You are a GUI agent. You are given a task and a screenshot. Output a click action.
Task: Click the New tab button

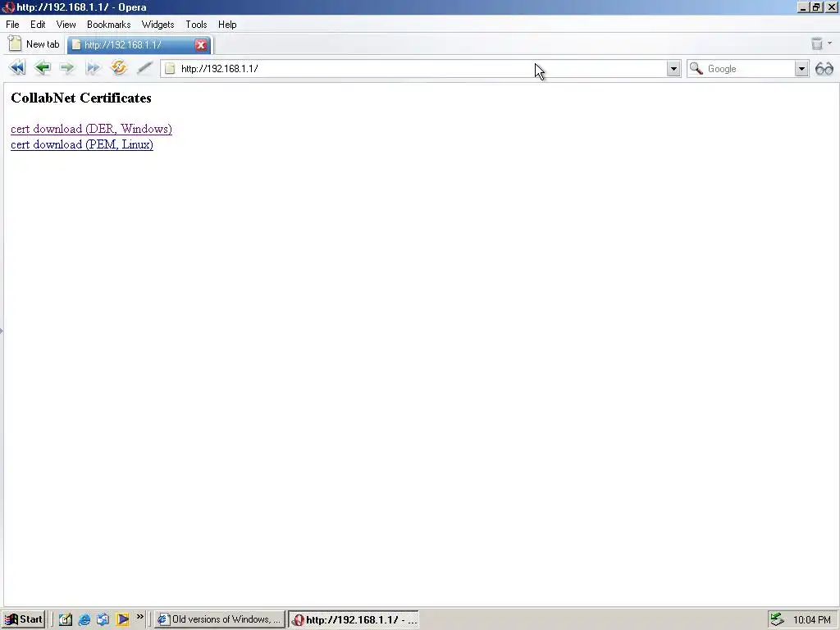34,44
